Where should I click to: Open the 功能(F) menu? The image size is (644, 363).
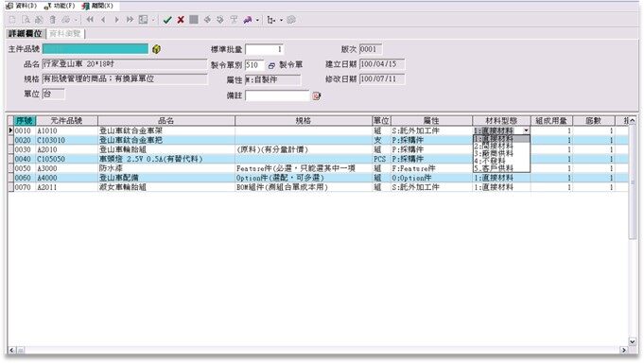pos(60,6)
